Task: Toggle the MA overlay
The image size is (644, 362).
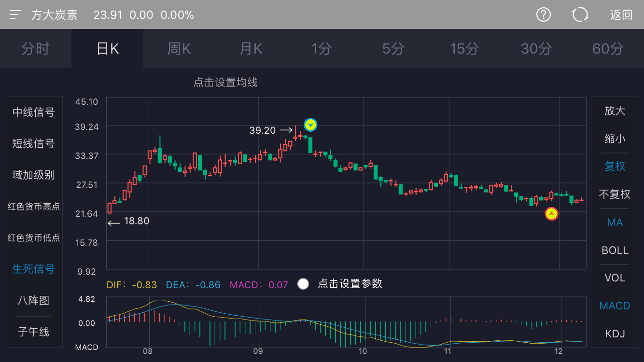Action: pyautogui.click(x=615, y=222)
